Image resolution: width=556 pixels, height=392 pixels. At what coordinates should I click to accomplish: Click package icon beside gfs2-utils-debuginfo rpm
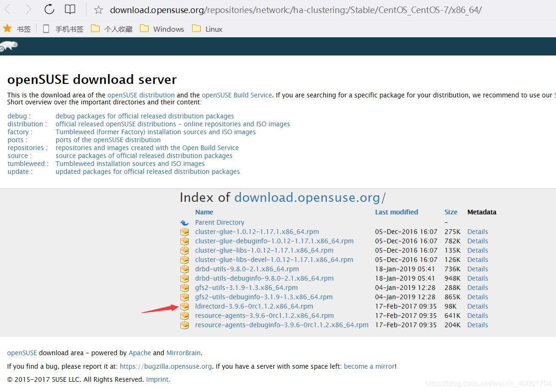(185, 297)
